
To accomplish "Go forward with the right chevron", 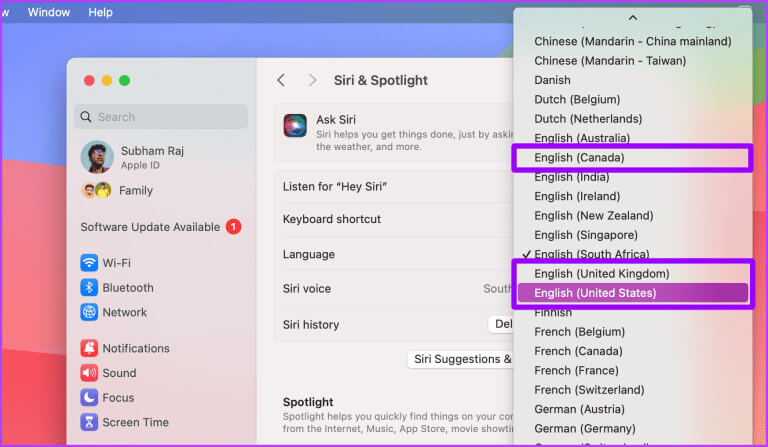I will point(312,80).
